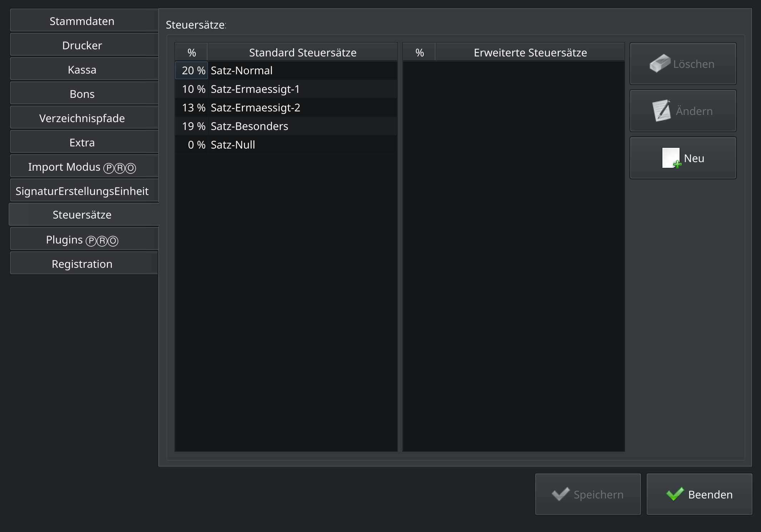
Task: Select the Extra tab
Action: point(84,142)
